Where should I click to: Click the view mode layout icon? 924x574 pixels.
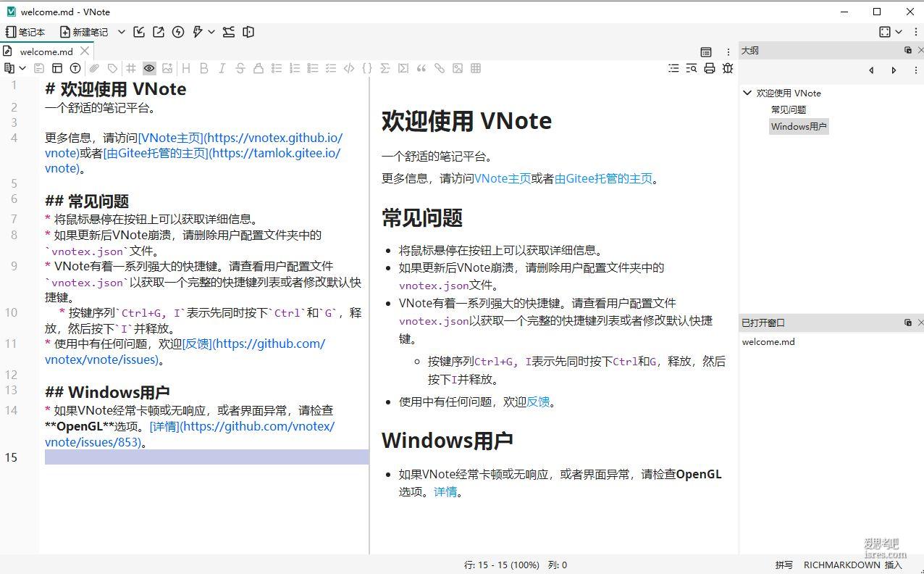click(x=57, y=68)
